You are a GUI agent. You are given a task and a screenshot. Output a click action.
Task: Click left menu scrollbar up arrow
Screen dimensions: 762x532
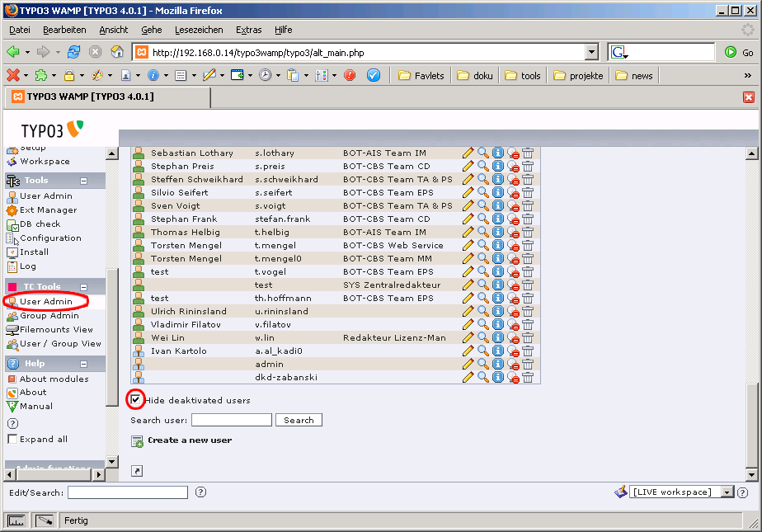(112, 154)
